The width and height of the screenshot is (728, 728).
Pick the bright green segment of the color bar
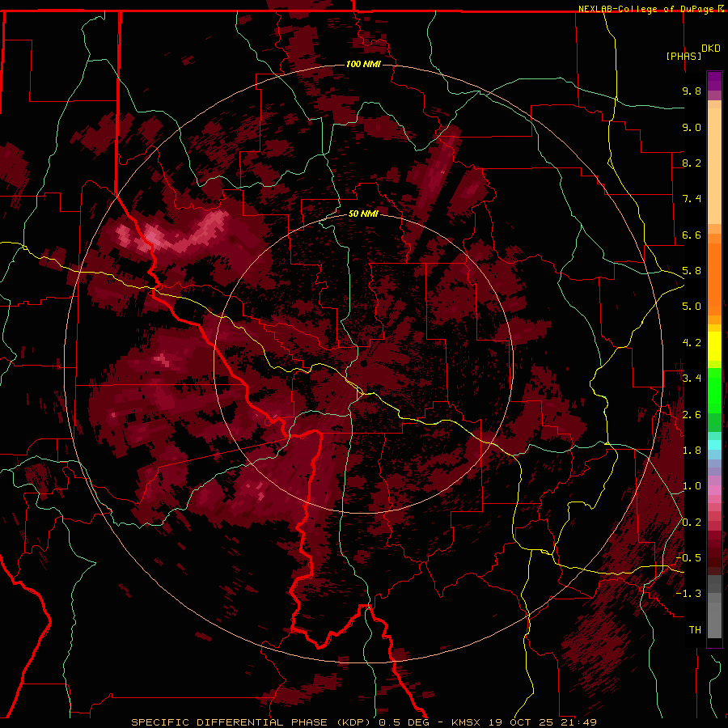coord(714,389)
